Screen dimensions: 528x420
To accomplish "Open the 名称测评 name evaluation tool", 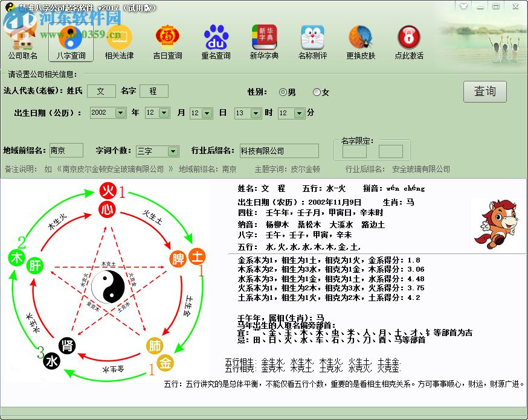I will pos(312,40).
